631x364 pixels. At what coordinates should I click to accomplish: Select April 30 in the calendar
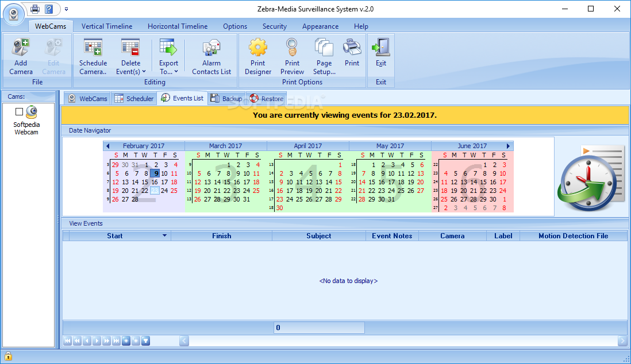click(280, 208)
